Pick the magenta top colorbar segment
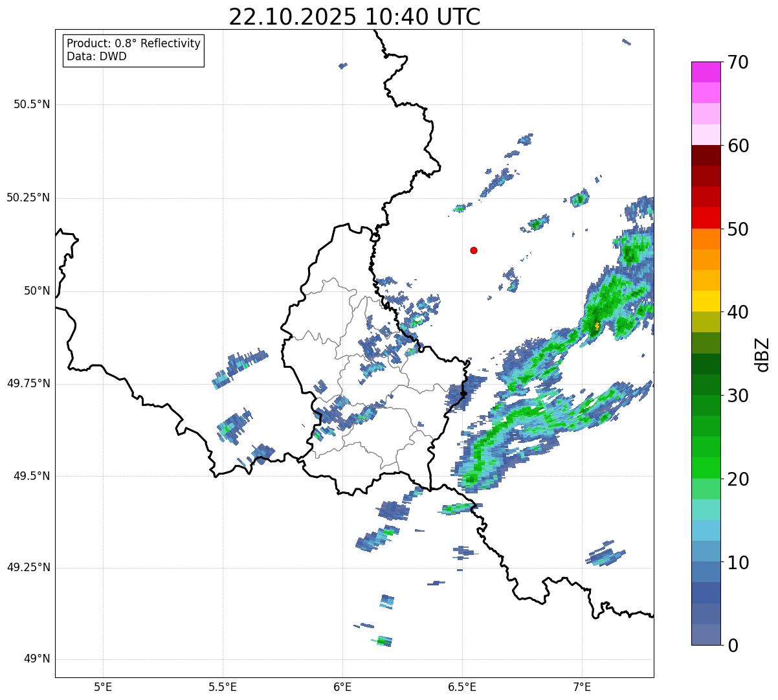This screenshot has height=700, width=778. click(x=706, y=72)
